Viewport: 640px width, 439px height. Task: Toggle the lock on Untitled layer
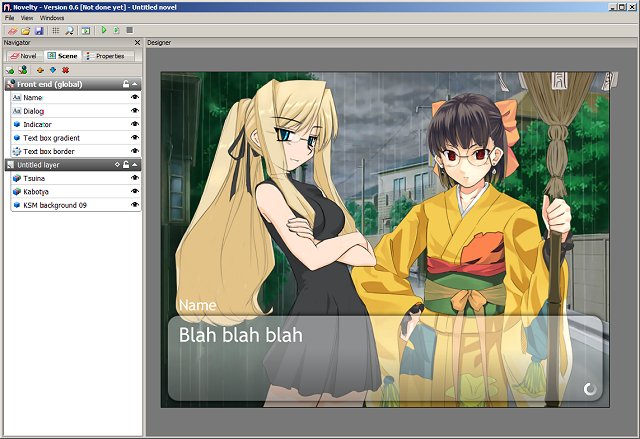click(x=126, y=164)
